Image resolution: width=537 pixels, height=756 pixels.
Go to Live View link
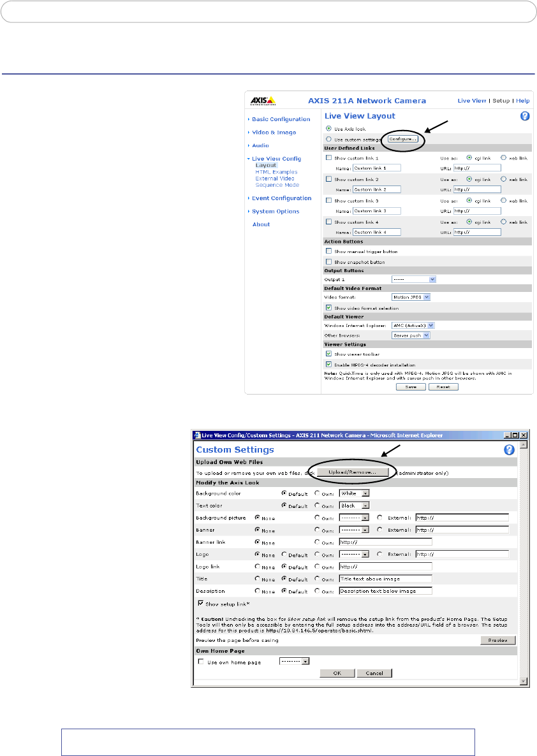472,101
